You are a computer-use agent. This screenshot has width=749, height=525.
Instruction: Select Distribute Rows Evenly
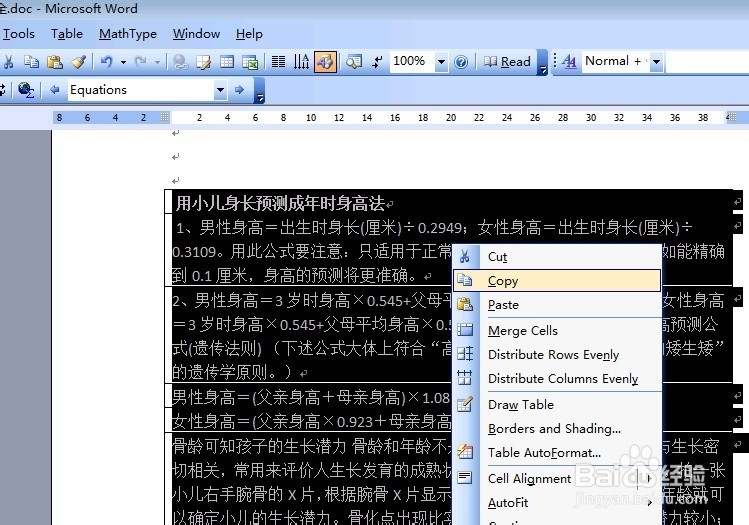pyautogui.click(x=556, y=354)
